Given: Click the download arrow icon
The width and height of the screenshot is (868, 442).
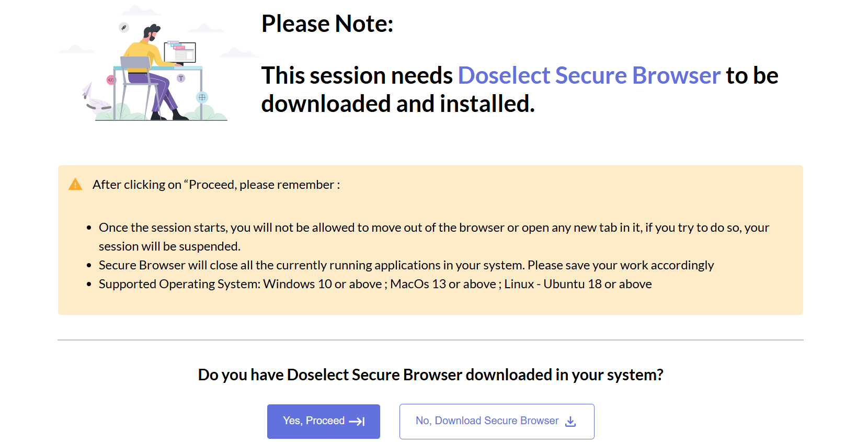Looking at the screenshot, I should [570, 422].
